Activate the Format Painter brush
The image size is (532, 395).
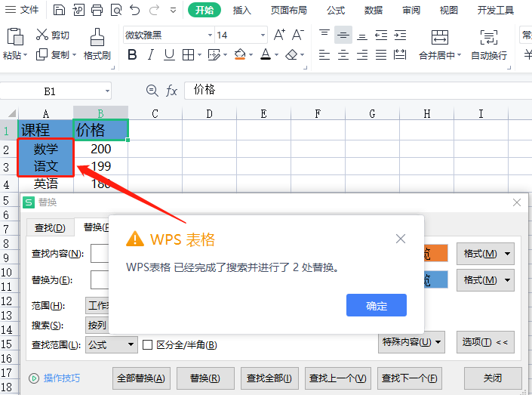tap(97, 37)
